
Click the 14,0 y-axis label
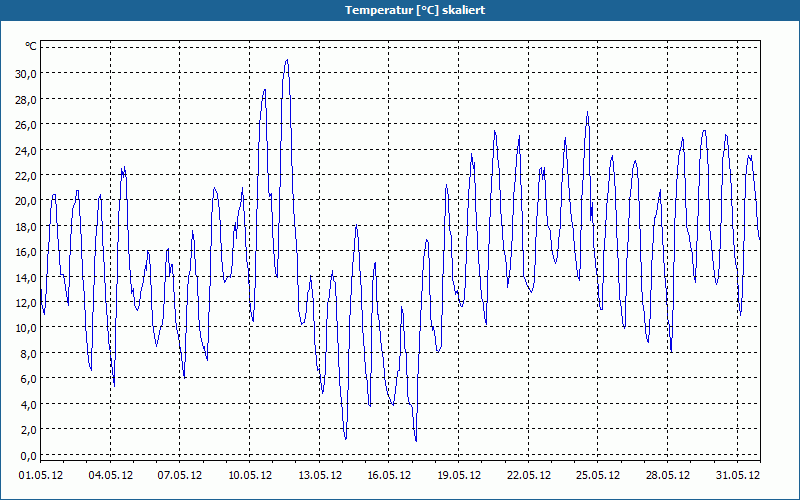26,277
